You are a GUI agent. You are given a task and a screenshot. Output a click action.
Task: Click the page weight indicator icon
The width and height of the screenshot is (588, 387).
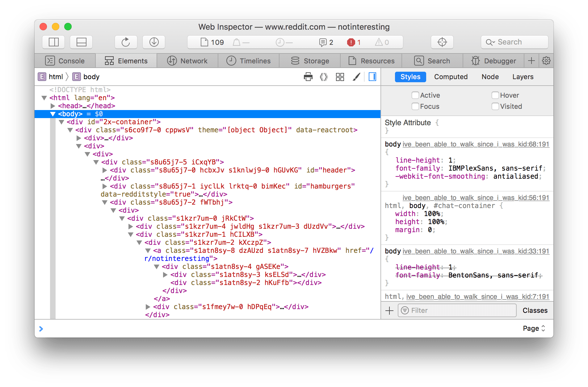237,42
